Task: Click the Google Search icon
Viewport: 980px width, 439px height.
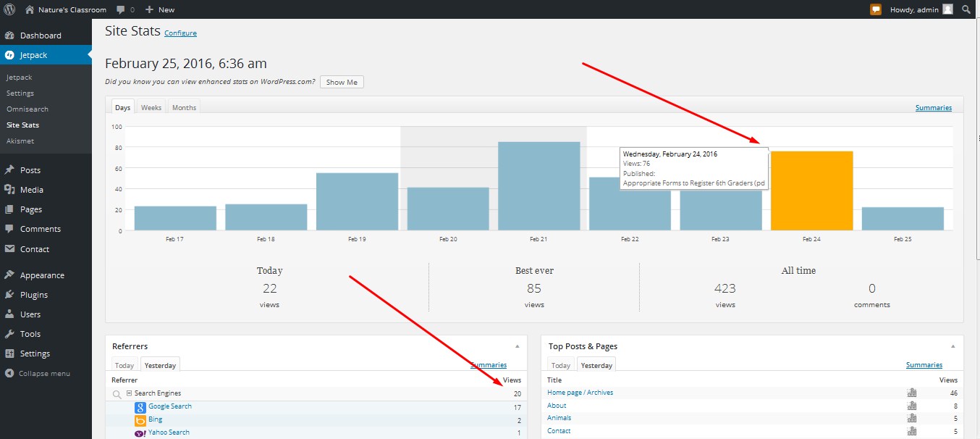Action: point(140,407)
